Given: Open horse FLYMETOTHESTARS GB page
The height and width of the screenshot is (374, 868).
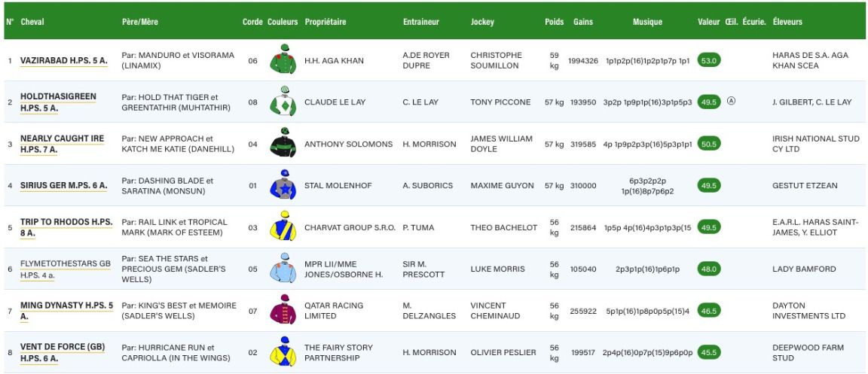Looking at the screenshot, I should (x=66, y=269).
